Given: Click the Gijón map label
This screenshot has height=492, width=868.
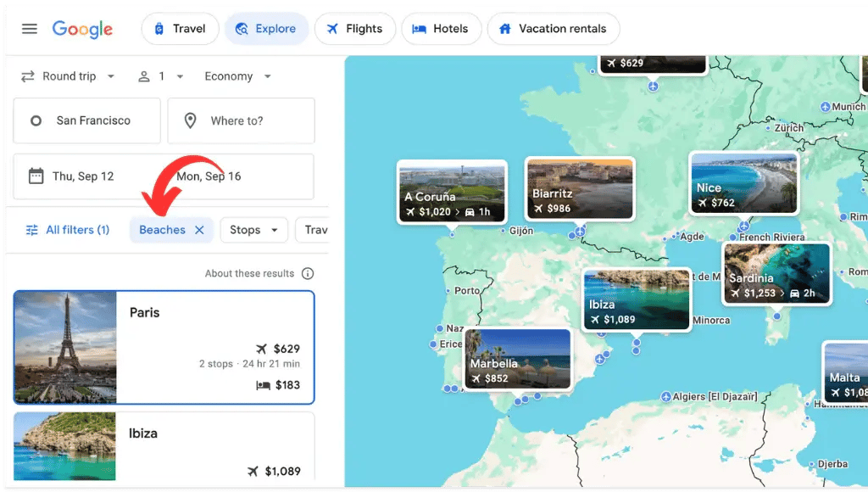Looking at the screenshot, I should [521, 231].
